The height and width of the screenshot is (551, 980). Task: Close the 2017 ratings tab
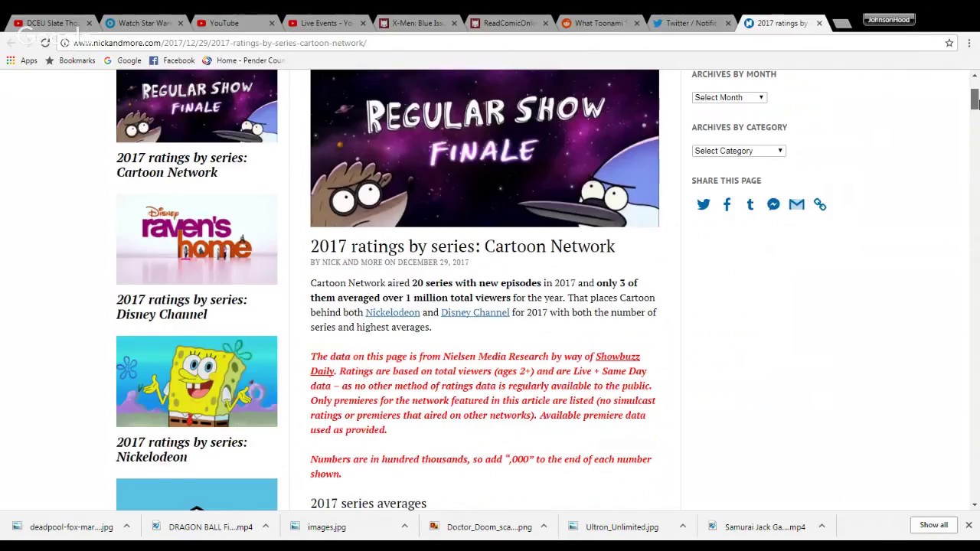point(819,23)
